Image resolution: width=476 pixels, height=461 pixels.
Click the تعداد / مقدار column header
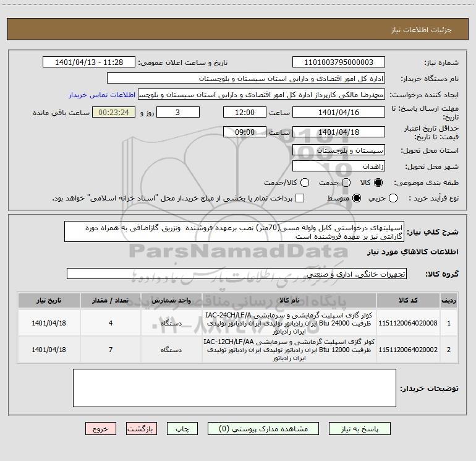(111, 300)
